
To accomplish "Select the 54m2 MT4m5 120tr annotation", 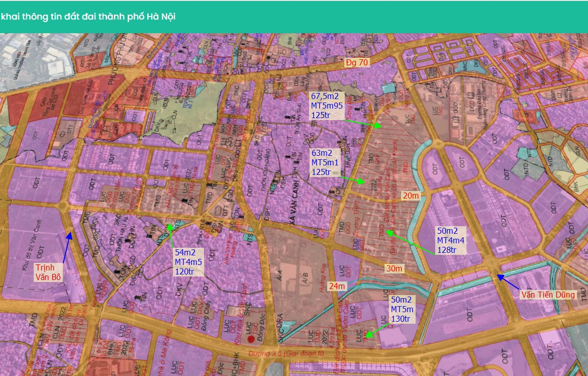I will pos(188,262).
